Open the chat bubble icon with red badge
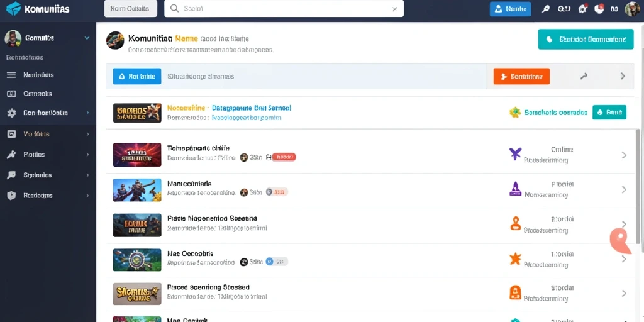The width and height of the screenshot is (644, 322). [x=599, y=9]
